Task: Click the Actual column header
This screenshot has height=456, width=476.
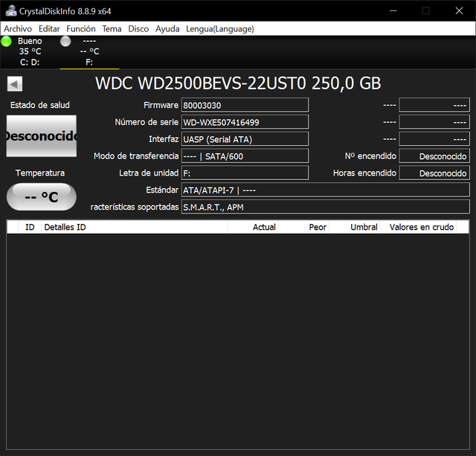Action: point(253,227)
